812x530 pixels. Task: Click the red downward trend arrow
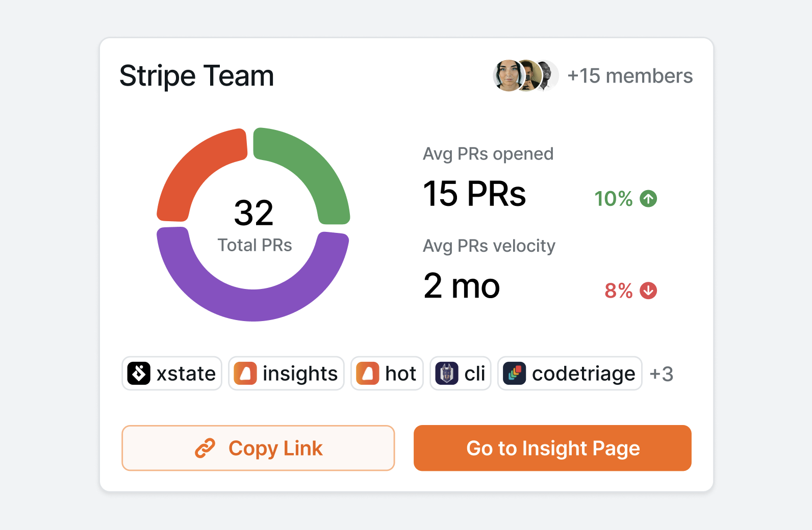coord(648,290)
